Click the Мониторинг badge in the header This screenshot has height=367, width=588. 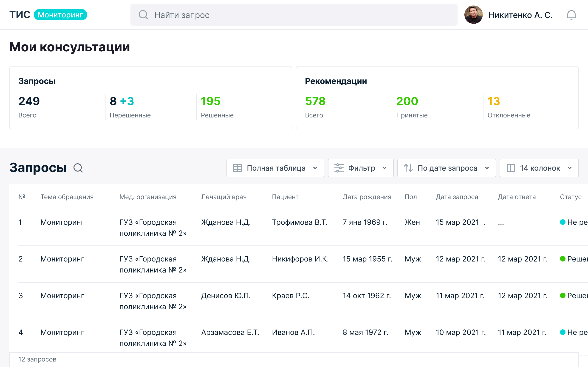[x=60, y=15]
